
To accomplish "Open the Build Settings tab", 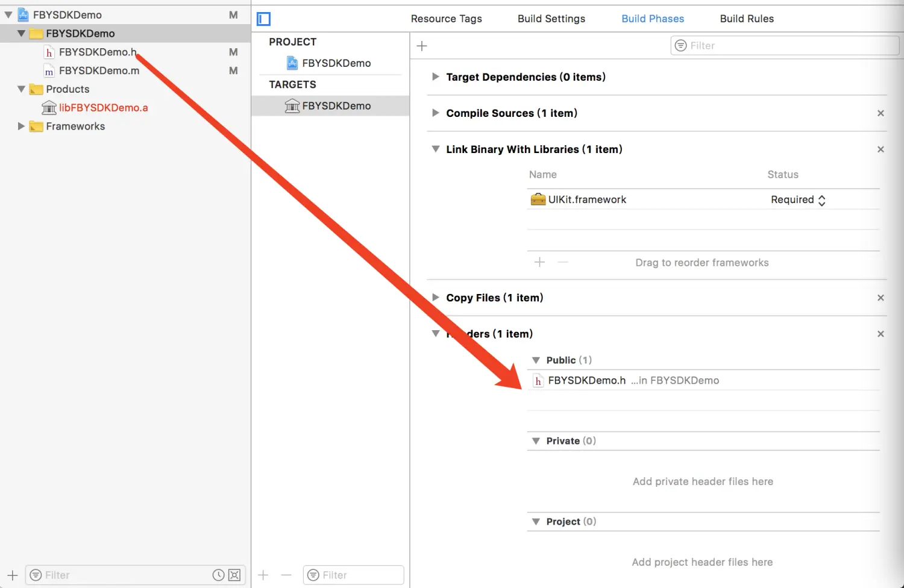I will (x=551, y=19).
